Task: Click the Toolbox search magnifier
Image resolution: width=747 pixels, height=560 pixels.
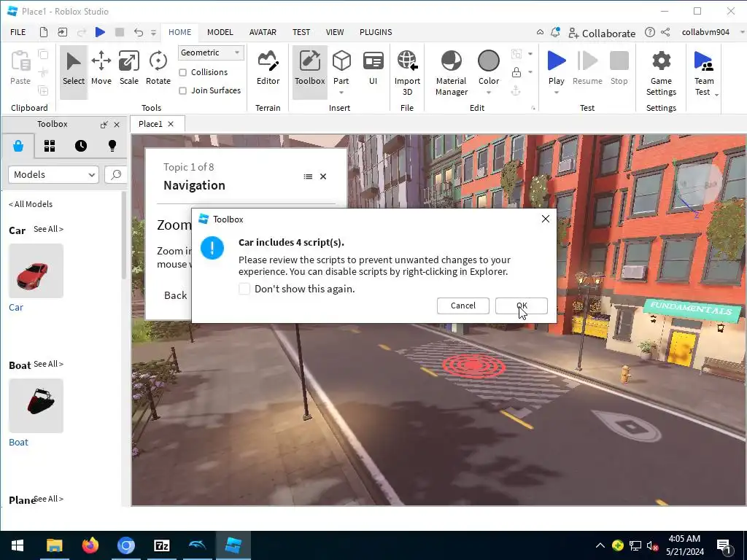Action: click(x=116, y=175)
